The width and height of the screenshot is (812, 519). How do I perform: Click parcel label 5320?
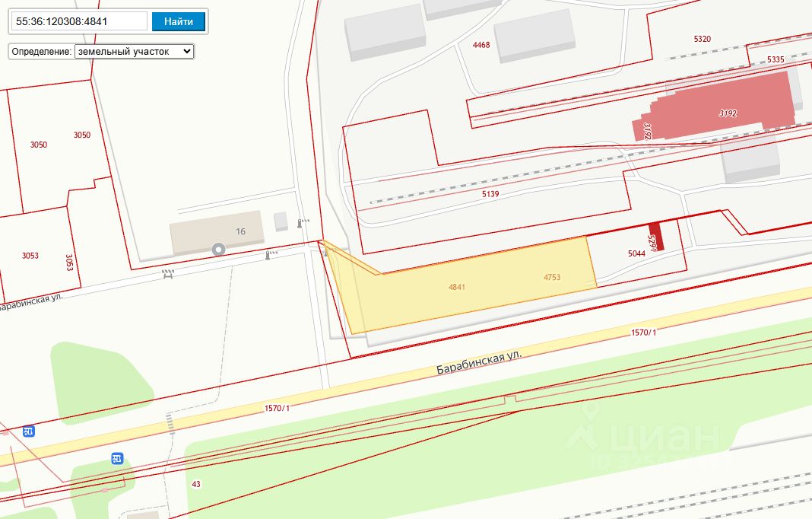pos(702,39)
